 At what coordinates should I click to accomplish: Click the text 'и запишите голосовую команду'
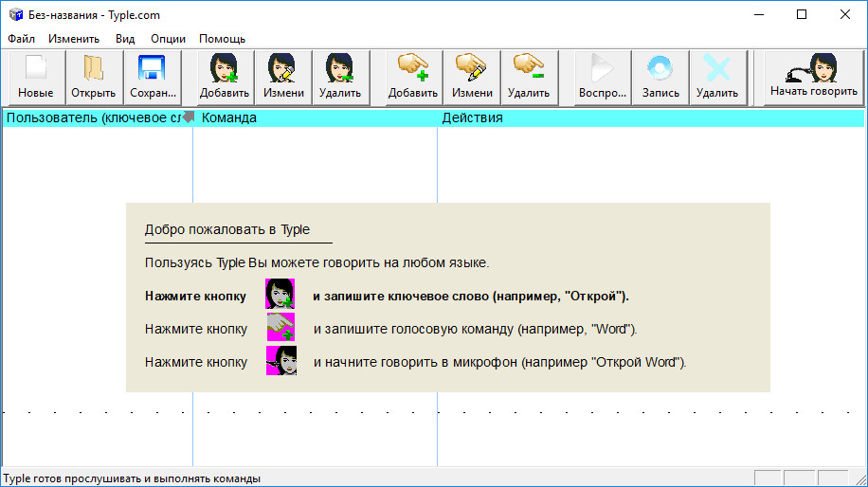pos(413,330)
